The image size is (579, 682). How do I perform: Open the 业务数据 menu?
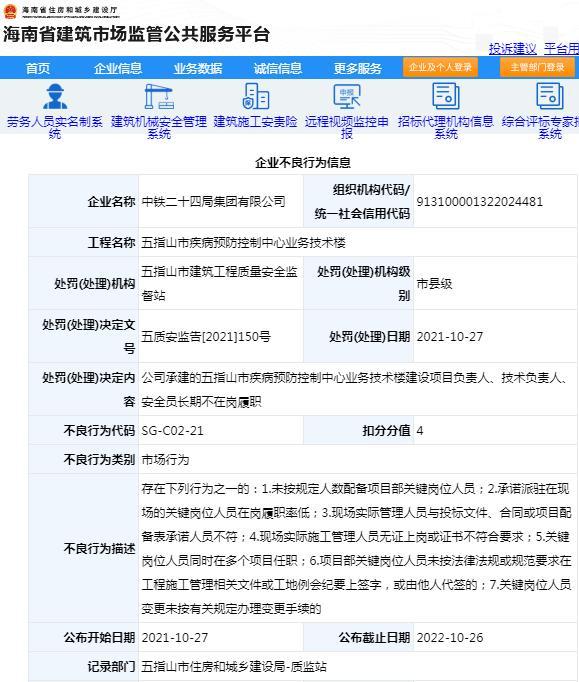click(x=198, y=68)
